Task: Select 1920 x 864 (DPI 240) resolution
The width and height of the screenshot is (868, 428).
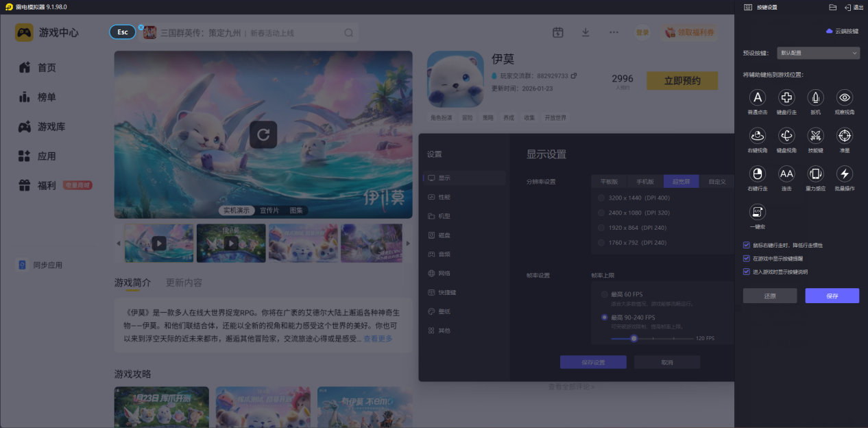Action: click(601, 228)
